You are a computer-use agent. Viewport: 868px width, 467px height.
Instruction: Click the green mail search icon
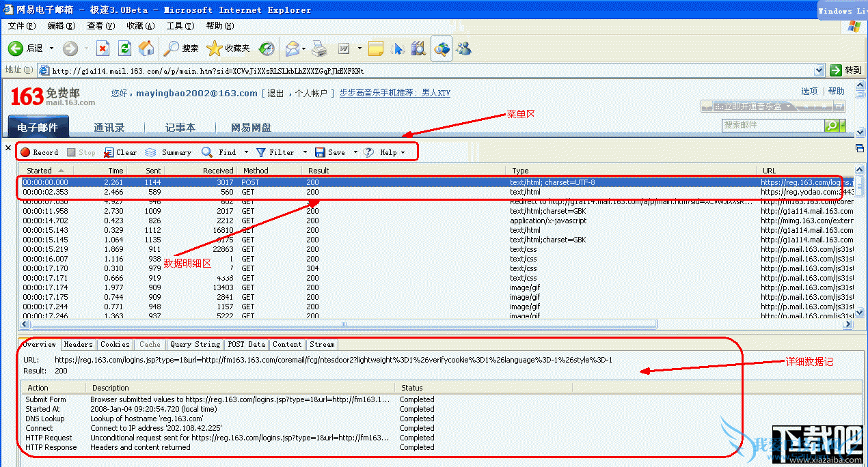coord(832,126)
